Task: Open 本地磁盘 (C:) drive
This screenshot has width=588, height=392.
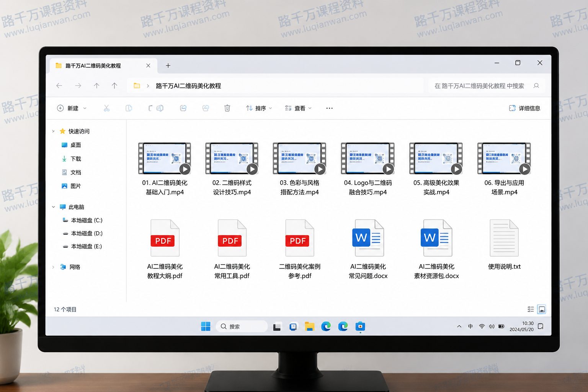Action: (x=82, y=220)
